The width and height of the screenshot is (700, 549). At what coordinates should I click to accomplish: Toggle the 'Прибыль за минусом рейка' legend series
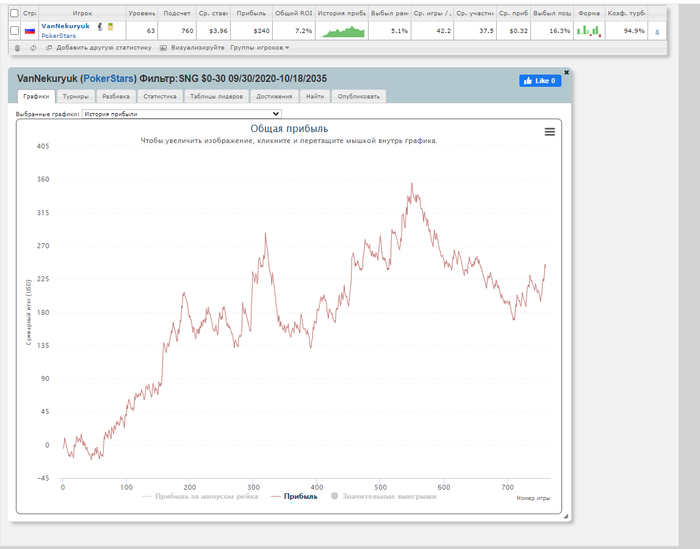tap(200, 496)
